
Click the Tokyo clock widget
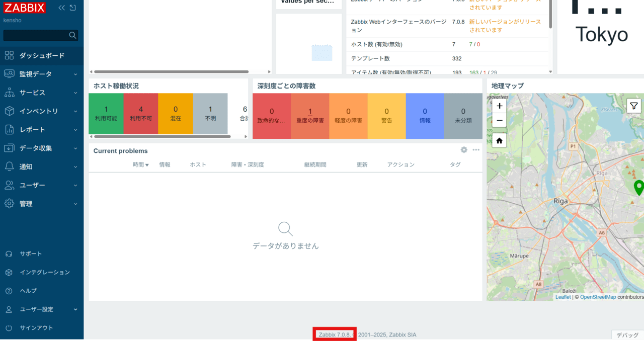tap(601, 36)
